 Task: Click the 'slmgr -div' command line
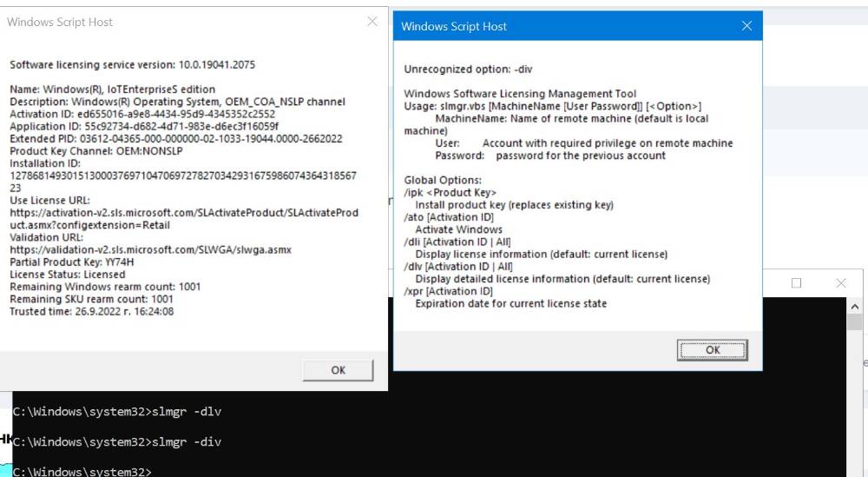pyautogui.click(x=117, y=441)
